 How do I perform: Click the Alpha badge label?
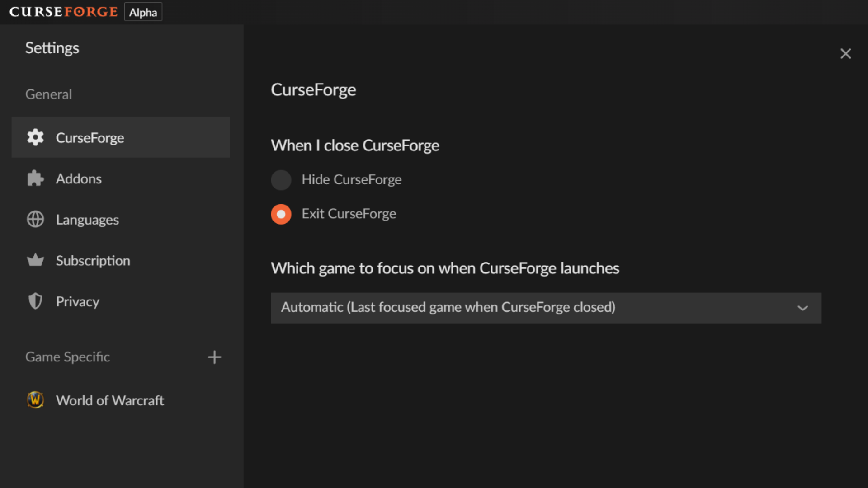click(143, 12)
